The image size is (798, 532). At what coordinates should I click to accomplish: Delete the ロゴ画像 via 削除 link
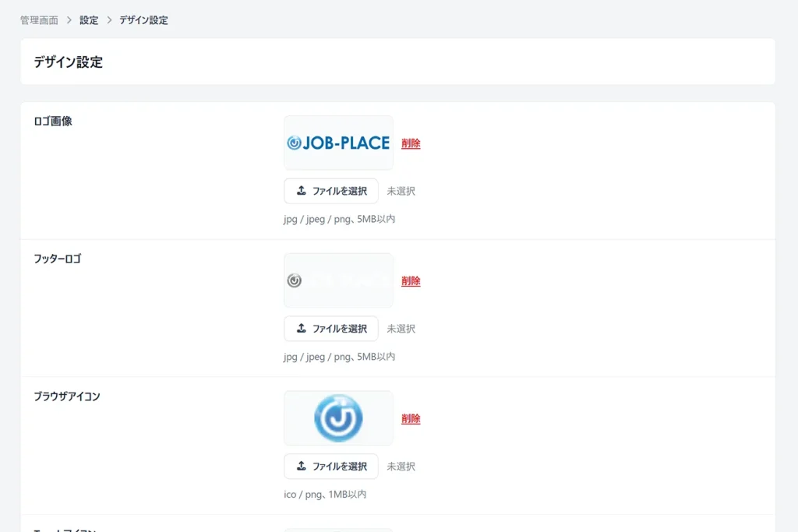coord(411,143)
